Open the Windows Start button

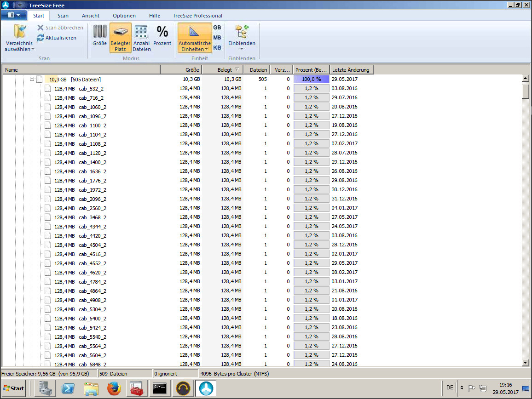pos(14,388)
